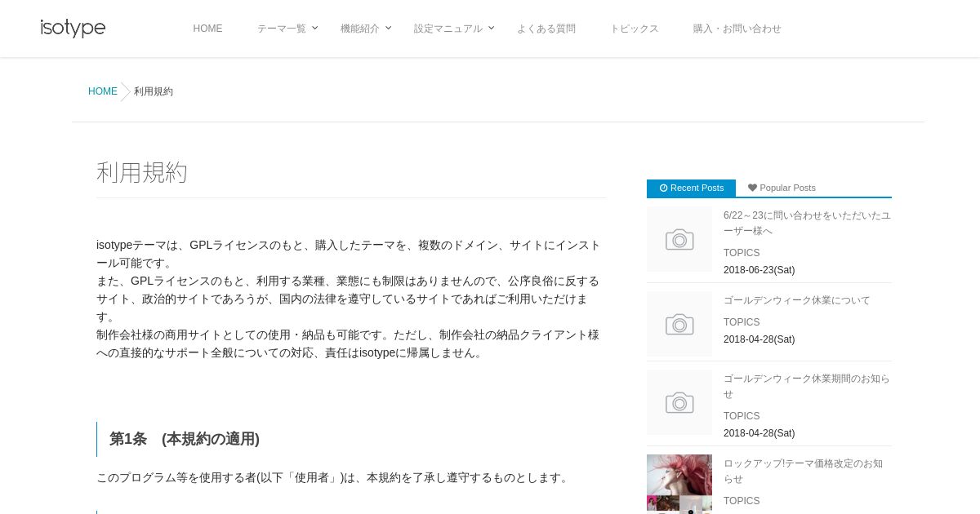The height and width of the screenshot is (514, 980).
Task: Go to トピックス page
Action: pyautogui.click(x=635, y=29)
